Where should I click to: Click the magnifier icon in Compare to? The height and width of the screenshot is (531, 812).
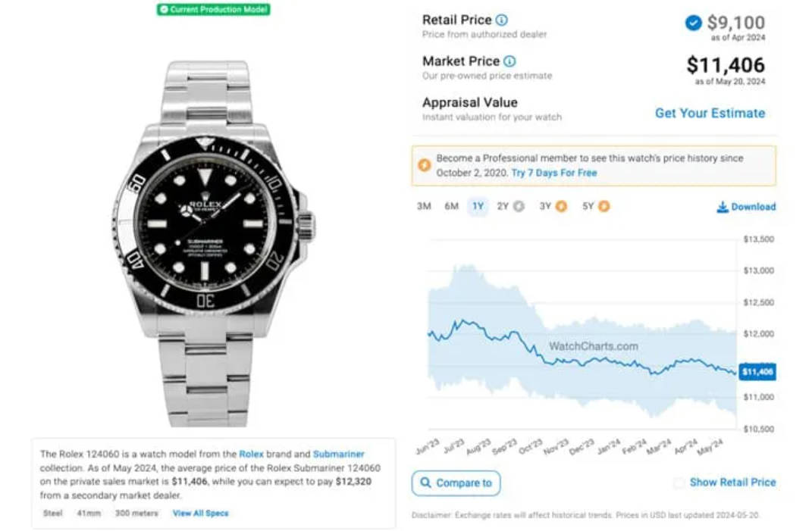425,483
